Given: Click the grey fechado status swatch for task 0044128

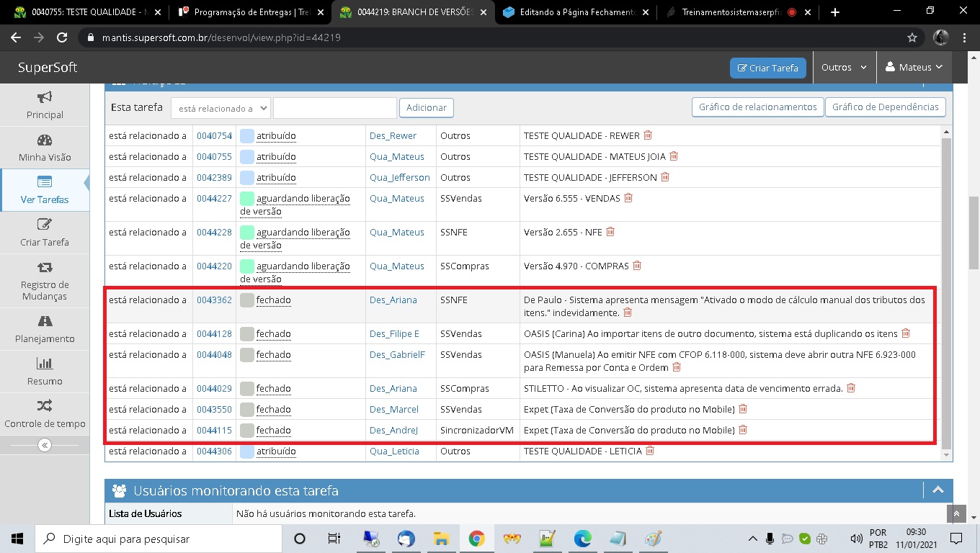Looking at the screenshot, I should [x=247, y=334].
